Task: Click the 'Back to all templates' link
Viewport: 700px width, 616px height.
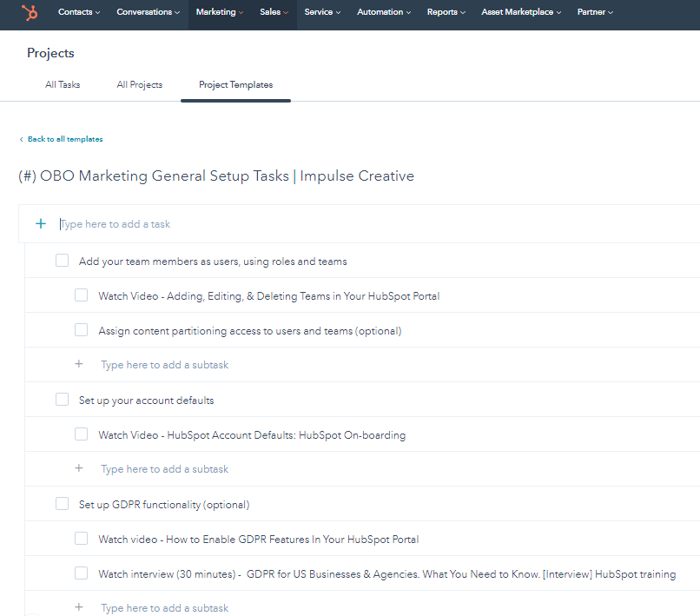Action: 64,138
